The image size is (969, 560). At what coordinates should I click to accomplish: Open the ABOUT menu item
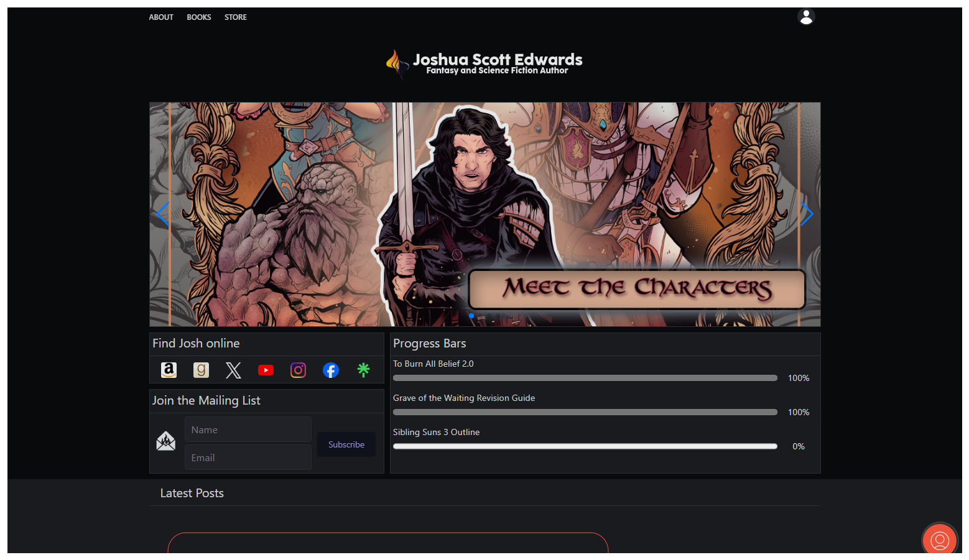click(161, 17)
